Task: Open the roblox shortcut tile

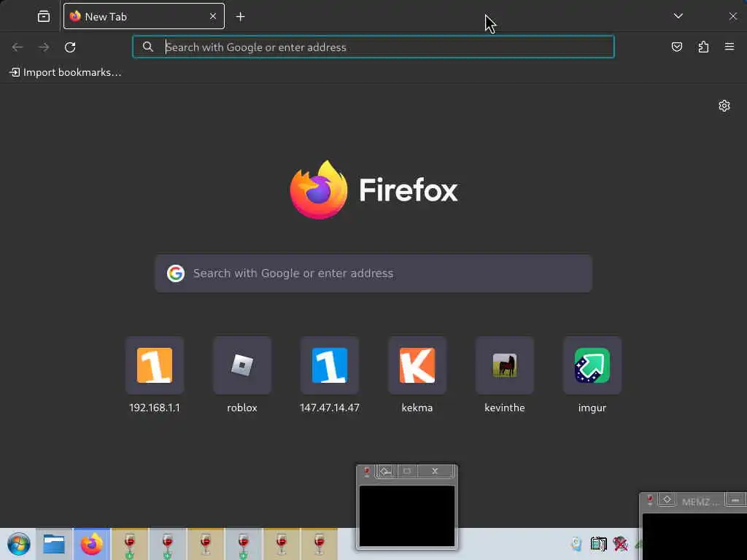Action: (x=242, y=365)
